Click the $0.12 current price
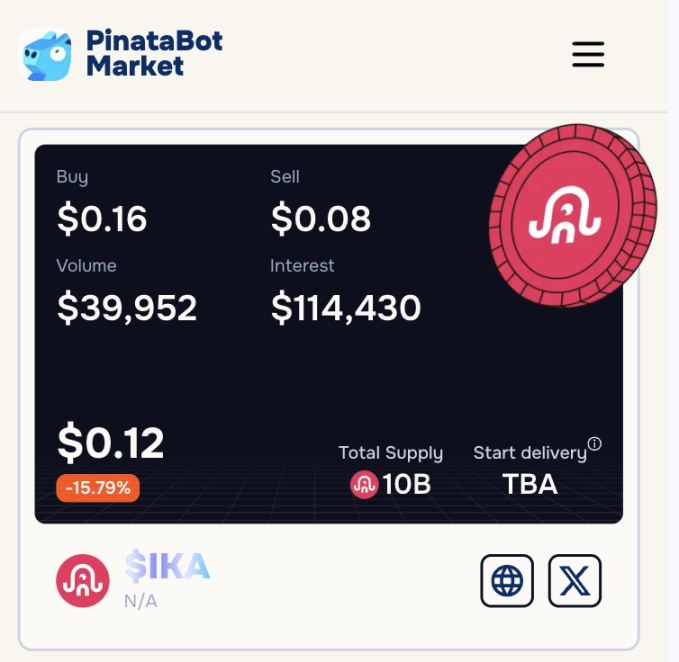 [110, 443]
